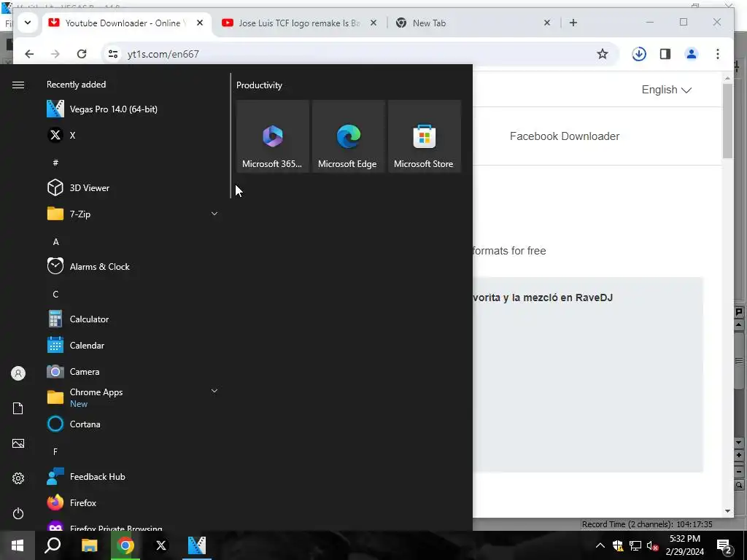Click the Power button in Start
This screenshot has height=560, width=747.
point(18,513)
